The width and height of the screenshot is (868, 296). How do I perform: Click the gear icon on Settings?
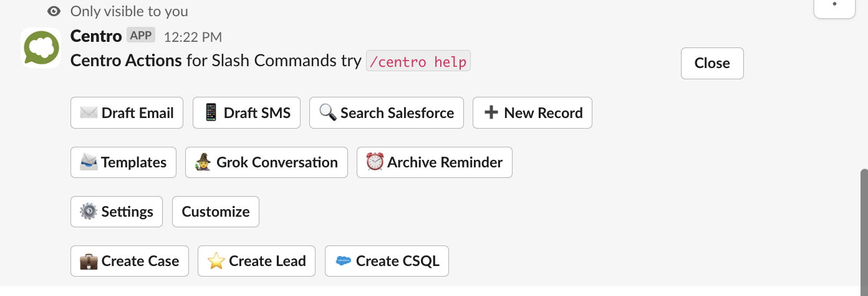click(x=89, y=212)
